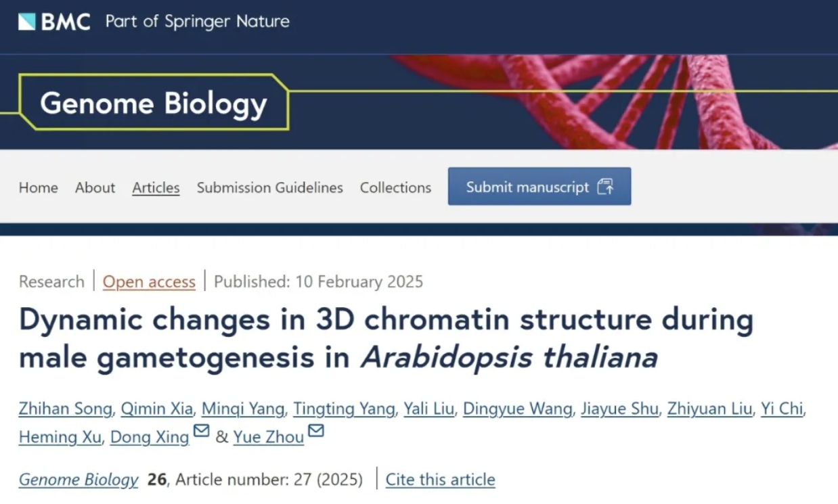Select author Tingting Yang link
The width and height of the screenshot is (838, 504).
[x=343, y=409]
